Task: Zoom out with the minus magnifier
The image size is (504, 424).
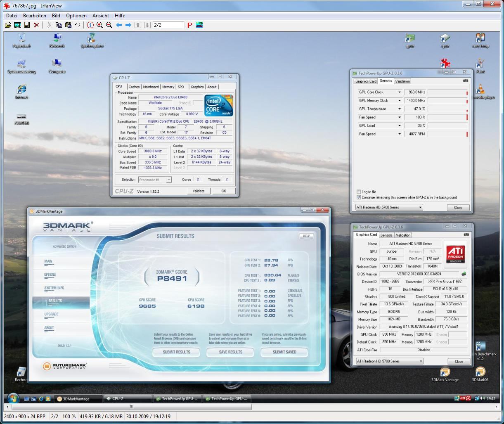Action: [x=109, y=25]
